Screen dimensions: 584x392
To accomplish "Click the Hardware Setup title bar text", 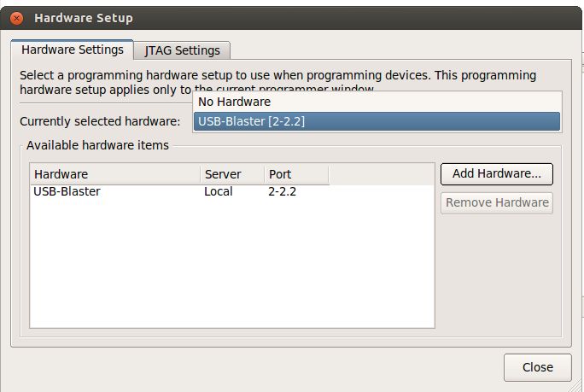I will (x=84, y=18).
